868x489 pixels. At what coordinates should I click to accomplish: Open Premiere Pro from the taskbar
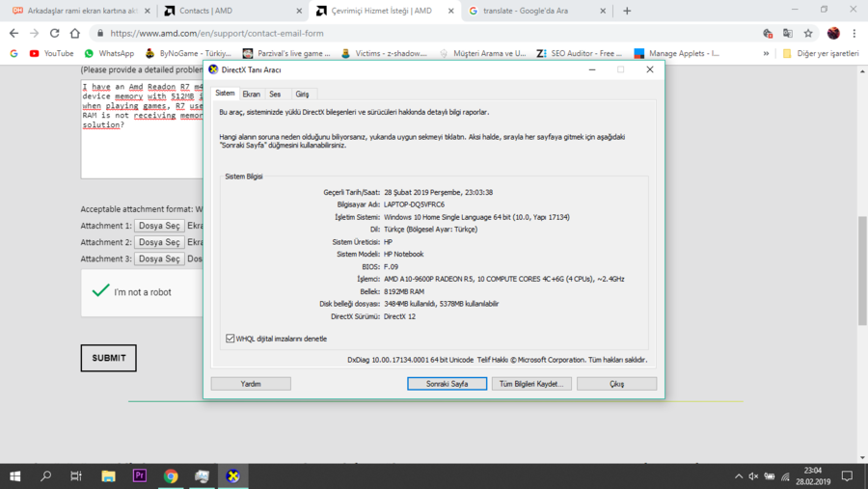click(140, 476)
